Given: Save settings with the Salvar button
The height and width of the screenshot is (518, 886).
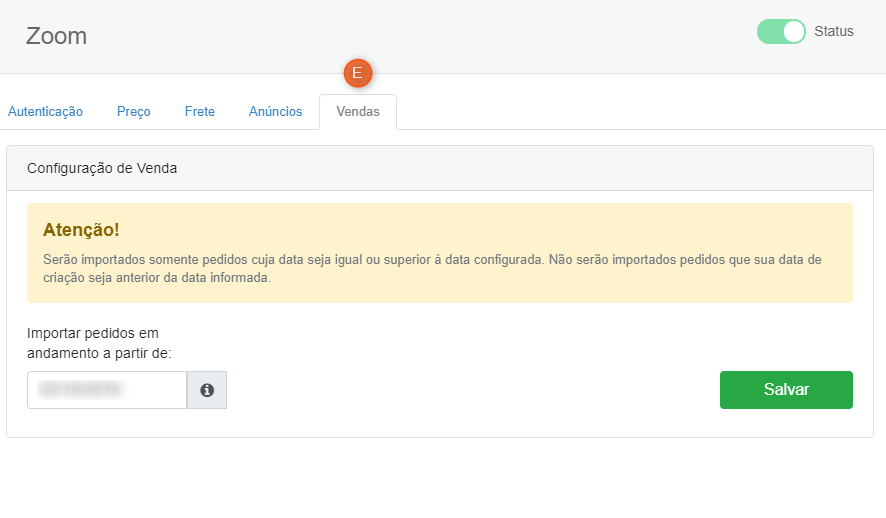Looking at the screenshot, I should point(786,390).
